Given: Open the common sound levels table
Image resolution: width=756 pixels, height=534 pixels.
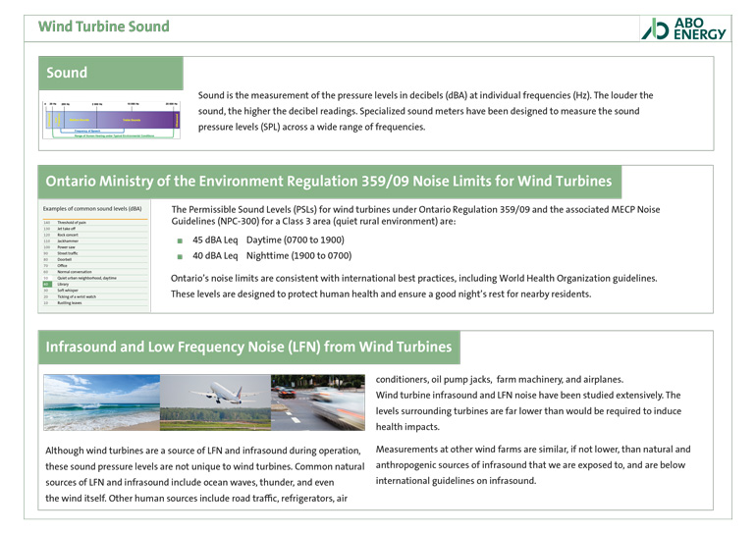Looking at the screenshot, I should [94, 257].
